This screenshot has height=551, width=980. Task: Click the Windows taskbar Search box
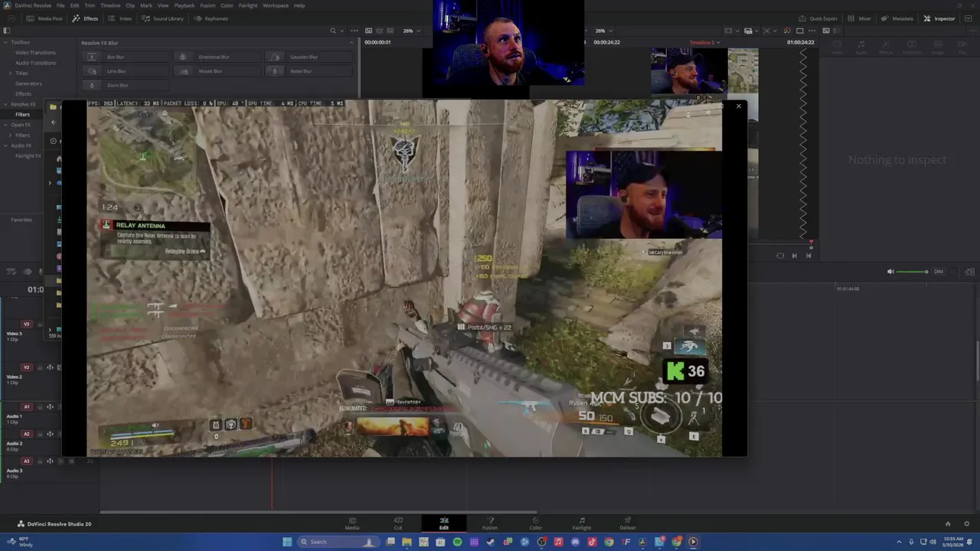pos(337,542)
